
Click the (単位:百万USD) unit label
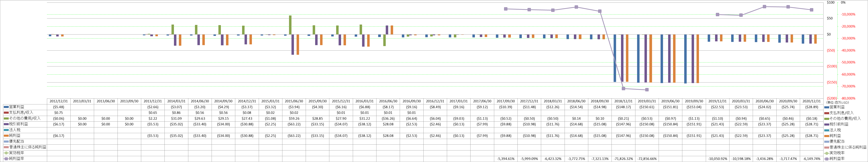837,103
